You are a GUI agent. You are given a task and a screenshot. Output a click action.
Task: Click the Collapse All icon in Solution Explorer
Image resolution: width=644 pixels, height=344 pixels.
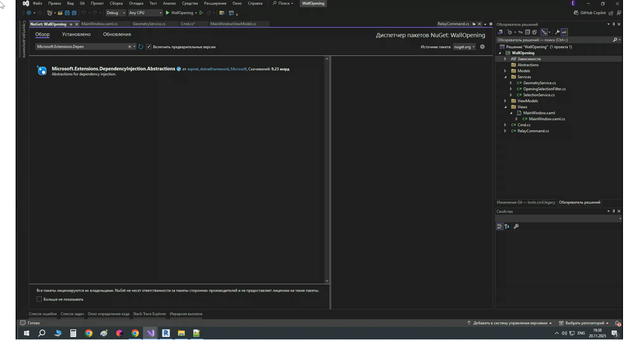(527, 32)
